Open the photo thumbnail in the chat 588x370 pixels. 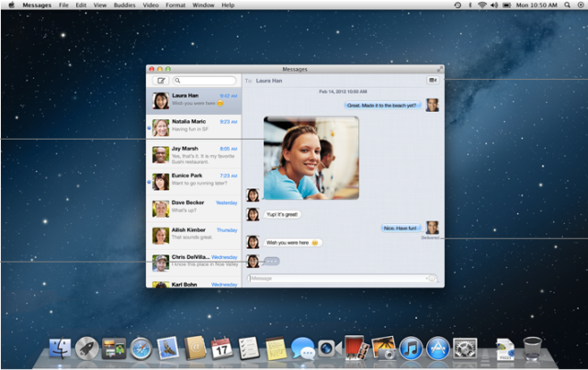tap(311, 157)
